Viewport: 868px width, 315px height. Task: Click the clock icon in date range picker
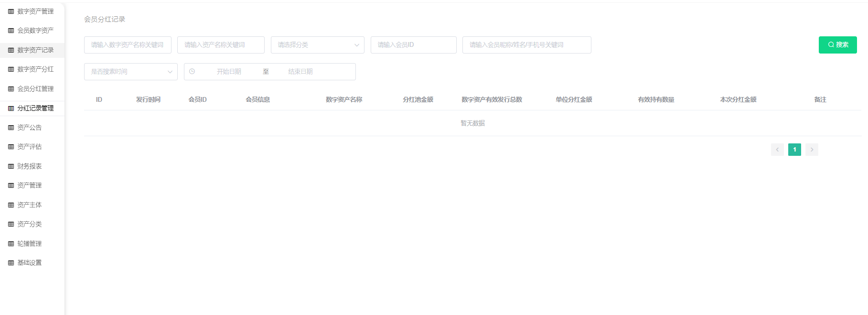192,72
